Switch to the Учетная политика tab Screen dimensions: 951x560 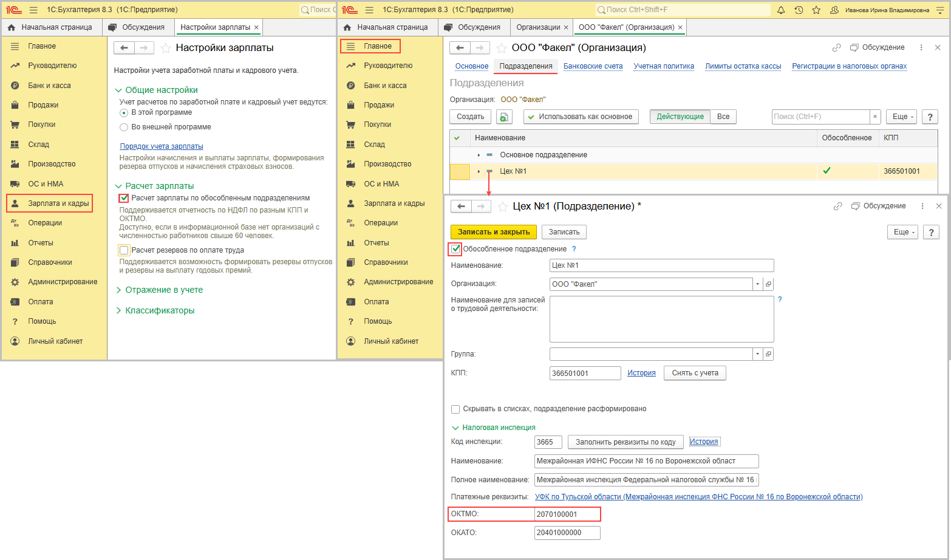coord(664,66)
